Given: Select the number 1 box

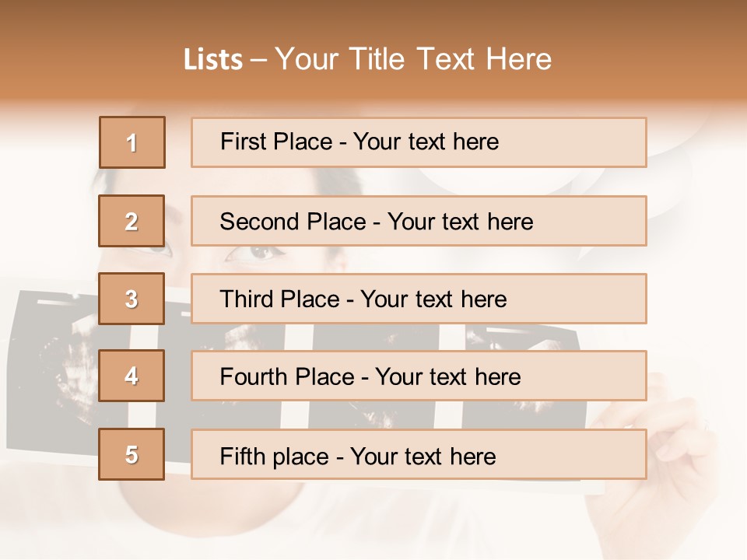Looking at the screenshot, I should [132, 142].
